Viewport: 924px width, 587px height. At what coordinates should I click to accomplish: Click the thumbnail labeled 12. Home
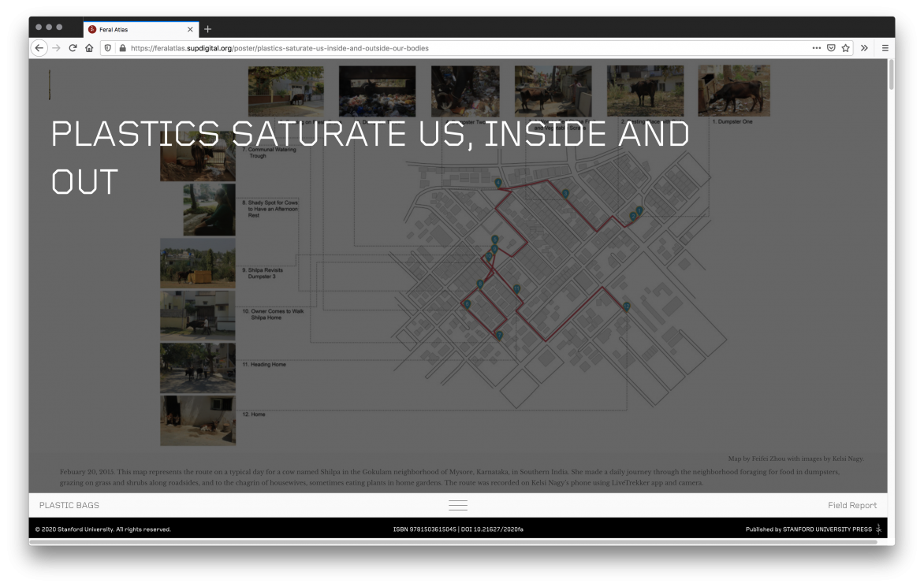tap(197, 421)
